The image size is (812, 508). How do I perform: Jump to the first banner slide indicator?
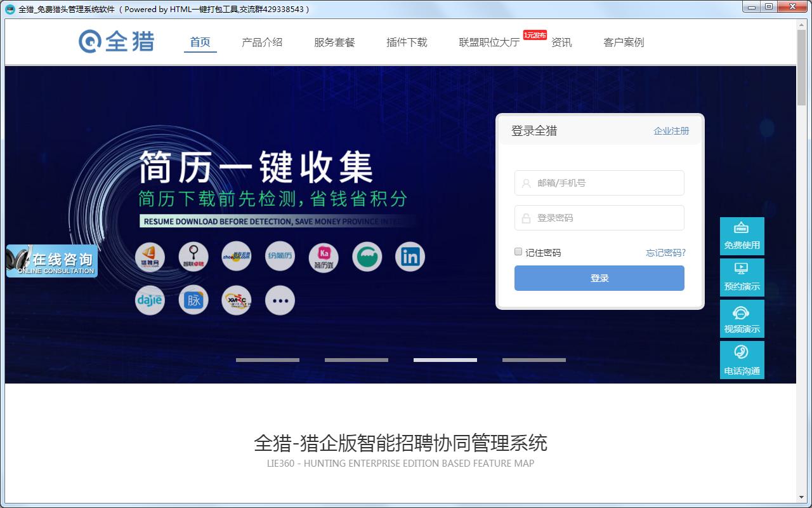[x=268, y=360]
